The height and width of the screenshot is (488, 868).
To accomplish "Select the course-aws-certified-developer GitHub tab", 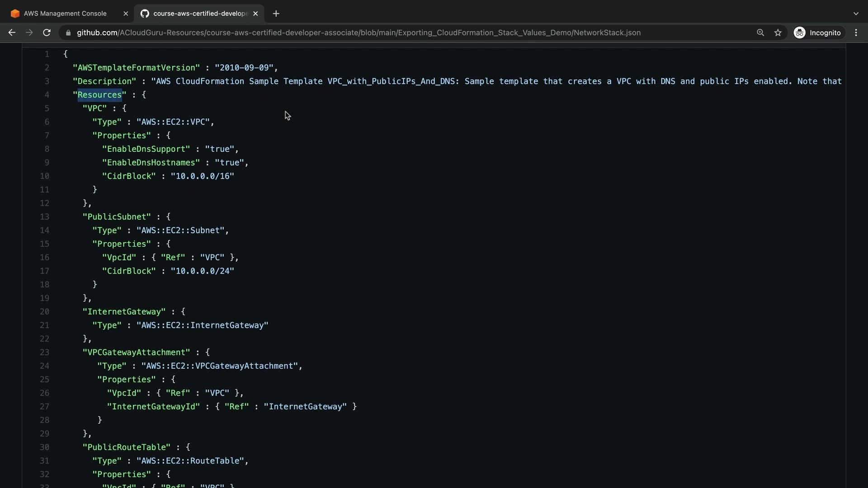I will click(199, 14).
